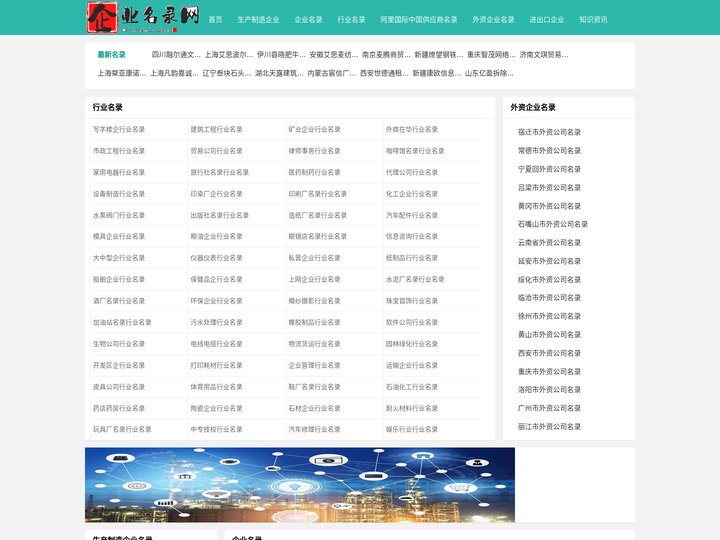This screenshot has height=540, width=720.
Task: Open the 四川融尔通文... latest entry
Action: click(176, 55)
